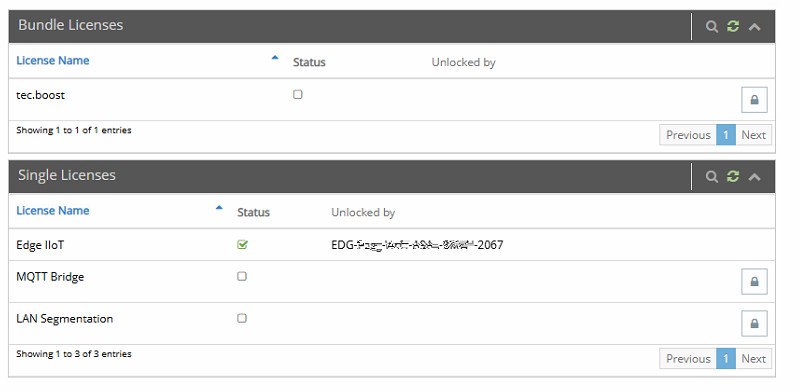Sort Single Licenses by License Name
800x392 pixels.
(x=53, y=211)
